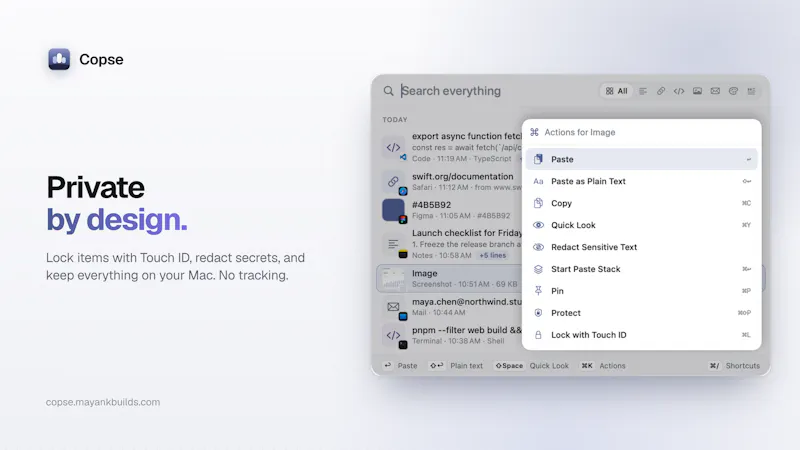The height and width of the screenshot is (450, 800).
Task: Click the link icon of swift.org/documentation row
Action: click(393, 182)
